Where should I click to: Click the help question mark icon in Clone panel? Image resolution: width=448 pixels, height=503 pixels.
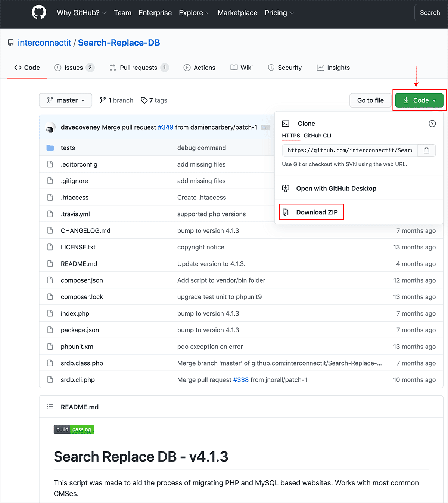tap(432, 124)
